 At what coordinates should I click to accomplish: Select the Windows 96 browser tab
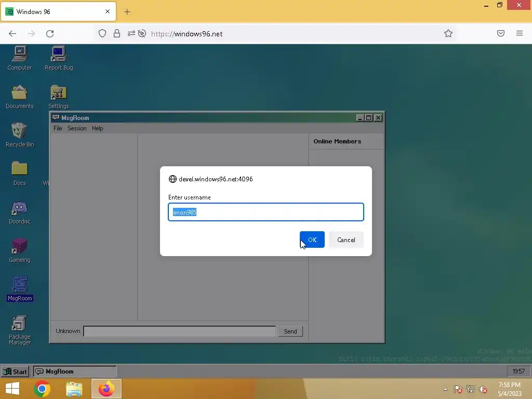(x=58, y=11)
